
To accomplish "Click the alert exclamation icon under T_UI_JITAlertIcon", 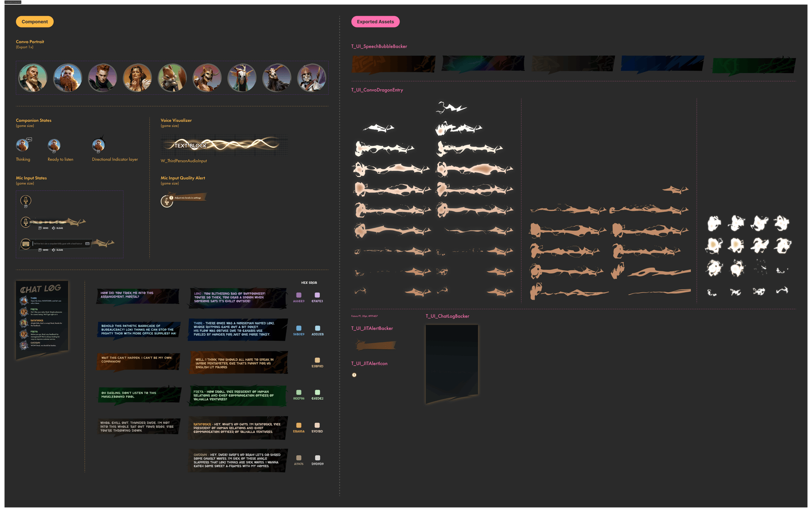I will tap(354, 375).
